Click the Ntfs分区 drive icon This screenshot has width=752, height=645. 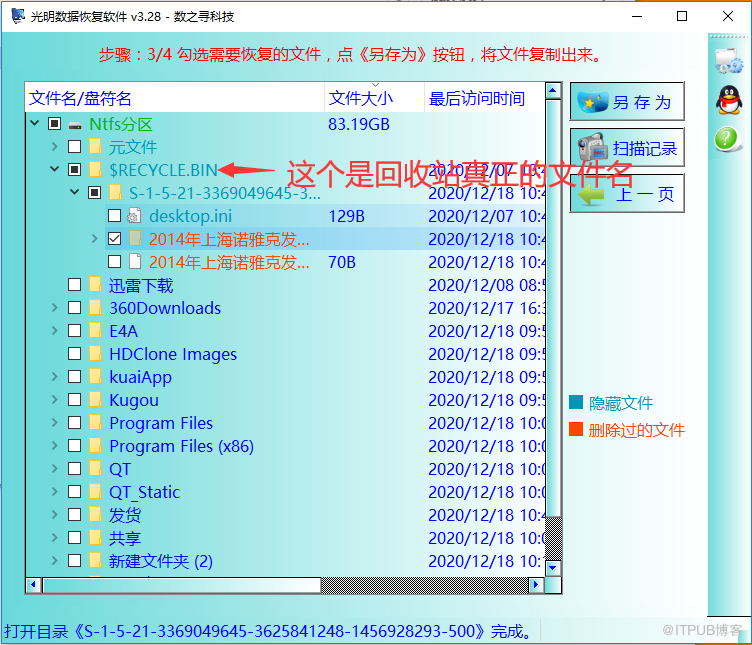[x=75, y=125]
